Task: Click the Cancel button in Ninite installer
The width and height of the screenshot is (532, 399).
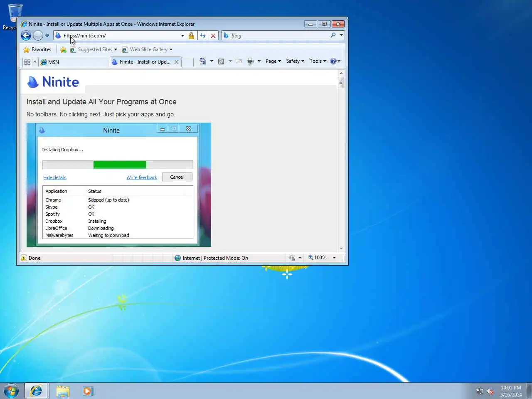Action: [177, 177]
